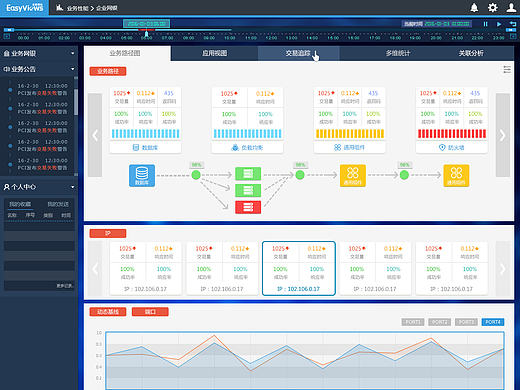
Task: Click the expand icon at timeline right end
Action: (513, 37)
